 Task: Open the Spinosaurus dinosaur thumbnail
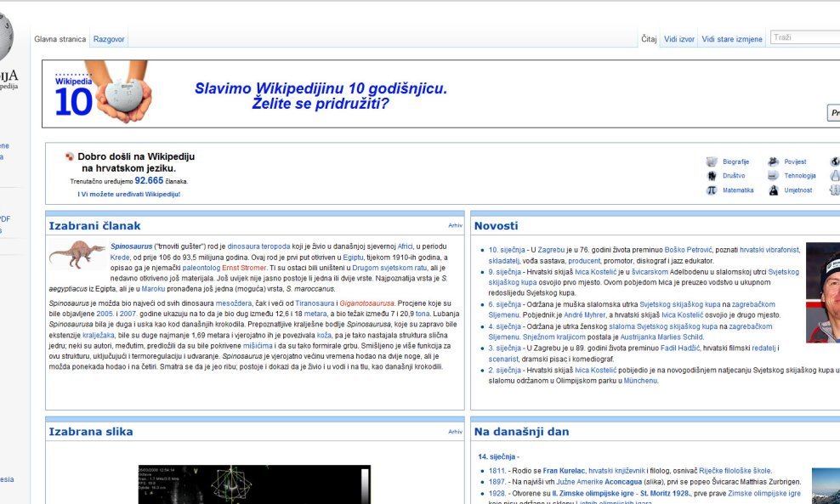point(77,254)
